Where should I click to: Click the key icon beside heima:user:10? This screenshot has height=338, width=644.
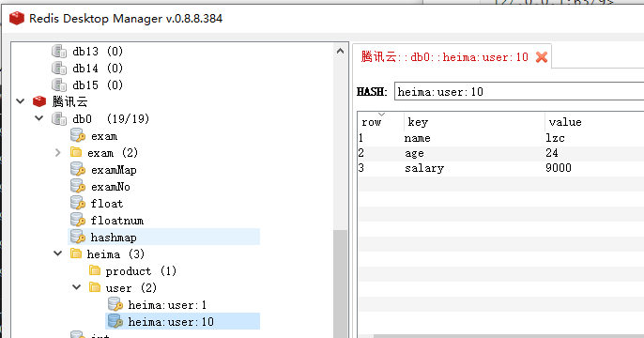(x=115, y=321)
